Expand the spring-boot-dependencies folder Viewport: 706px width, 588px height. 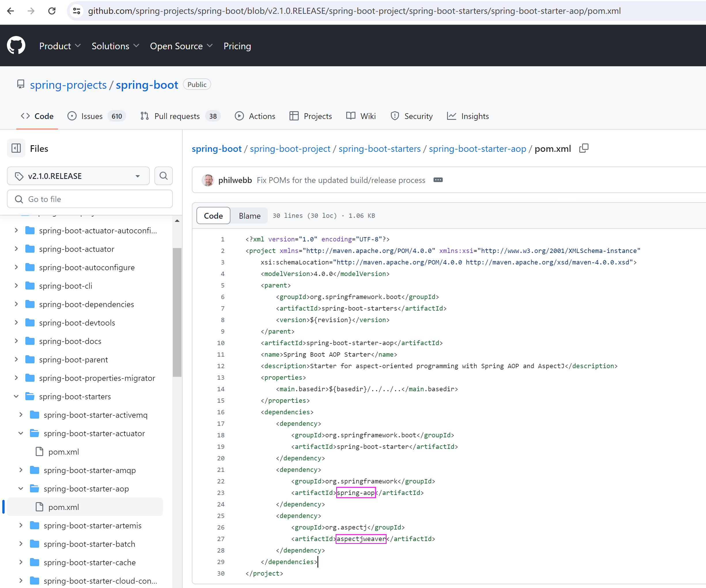[16, 304]
